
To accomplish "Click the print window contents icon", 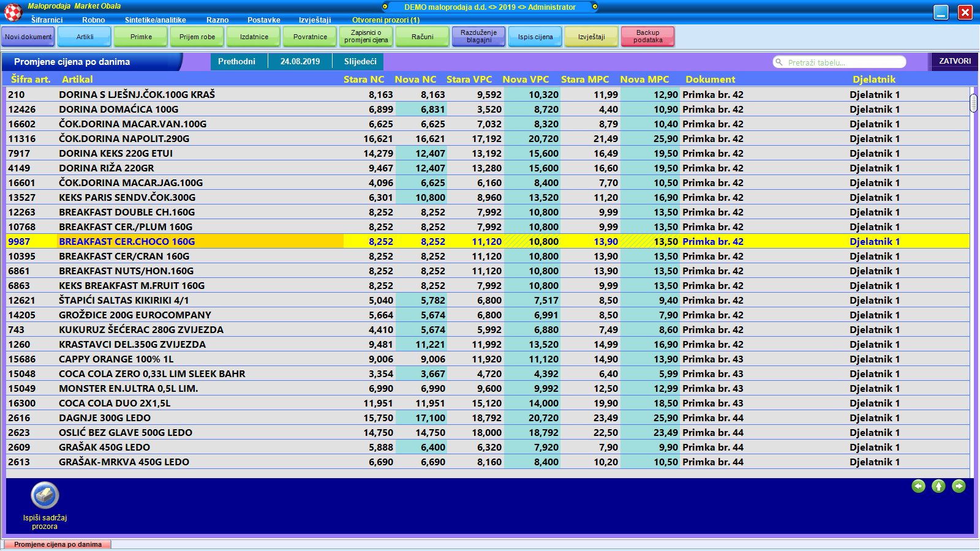I will tap(45, 495).
